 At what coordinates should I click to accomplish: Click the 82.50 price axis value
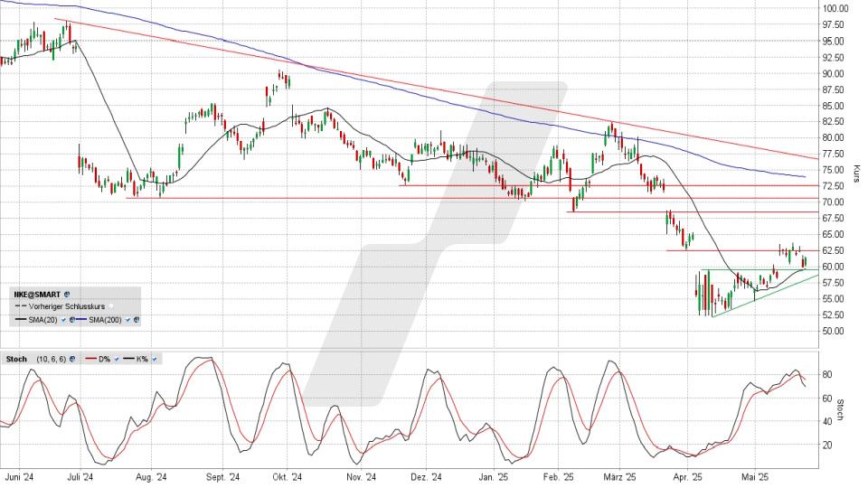click(834, 122)
